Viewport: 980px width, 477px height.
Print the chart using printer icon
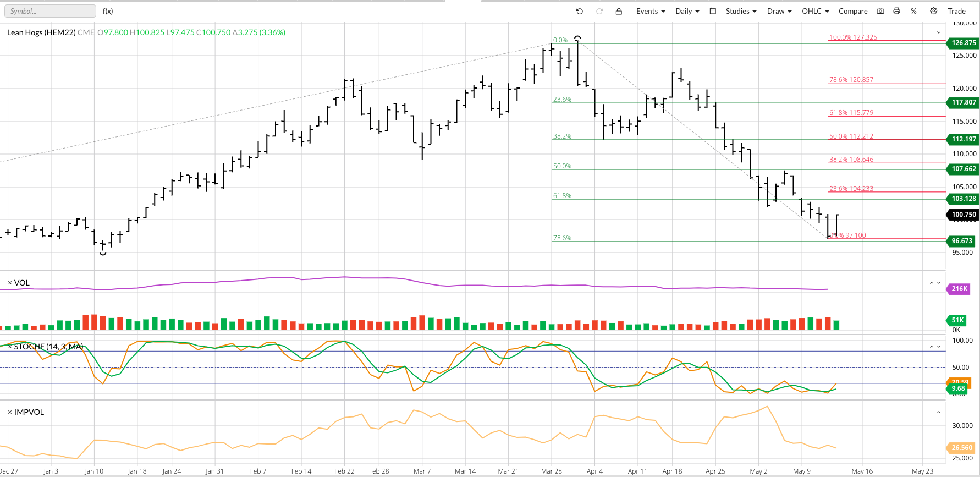896,11
